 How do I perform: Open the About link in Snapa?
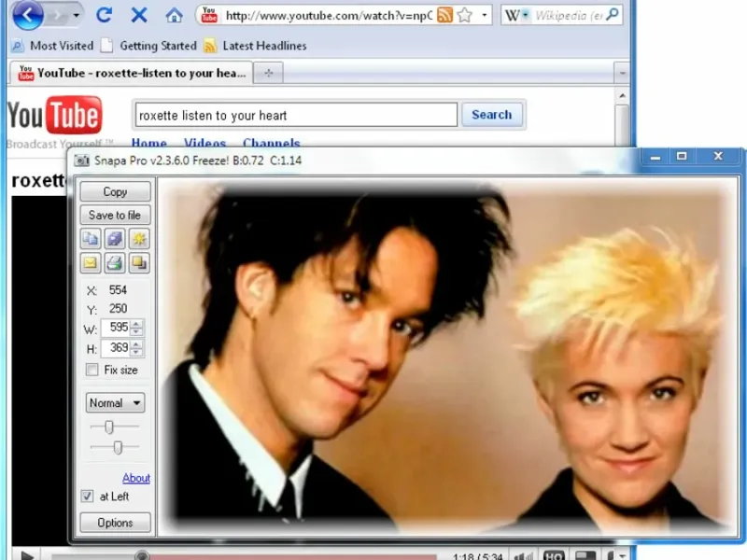click(136, 478)
